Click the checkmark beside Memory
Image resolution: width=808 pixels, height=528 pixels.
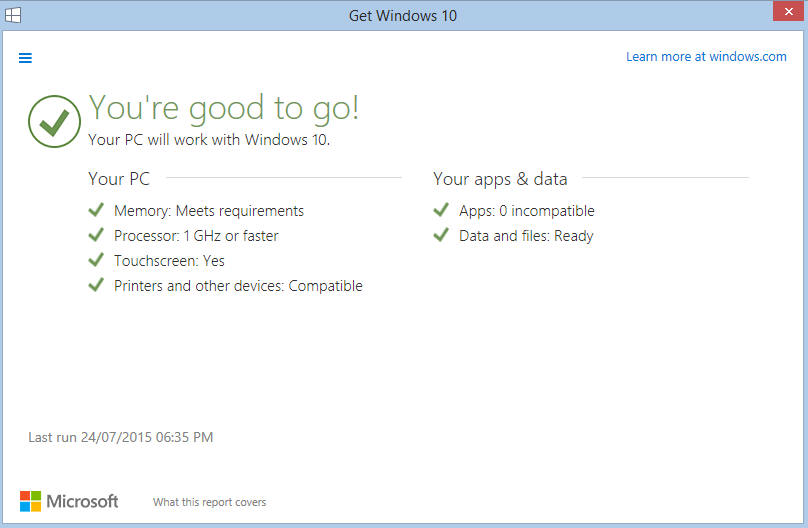[x=96, y=210]
